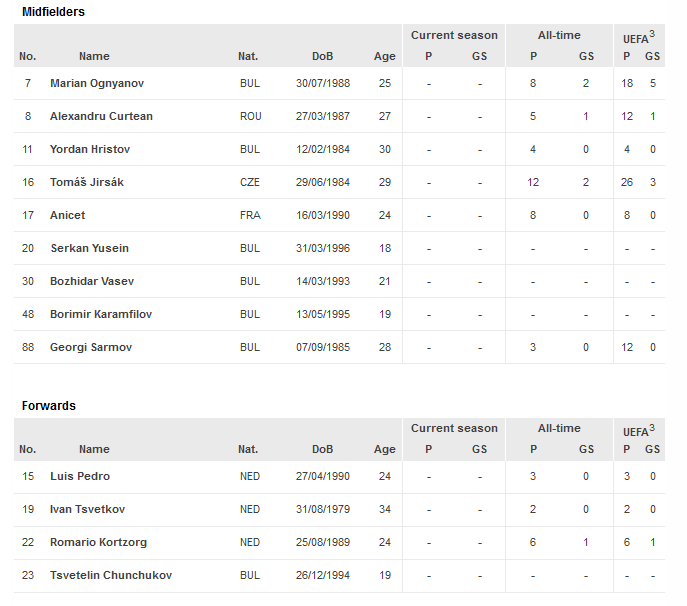Select Yordan Hristov in the midfielders table
The image size is (687, 606).
pyautogui.click(x=90, y=149)
